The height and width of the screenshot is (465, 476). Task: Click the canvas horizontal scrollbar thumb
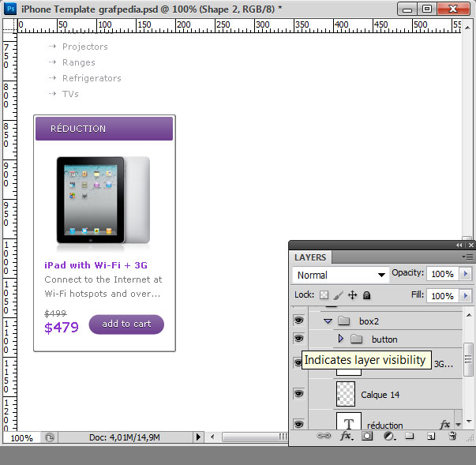pyautogui.click(x=255, y=437)
